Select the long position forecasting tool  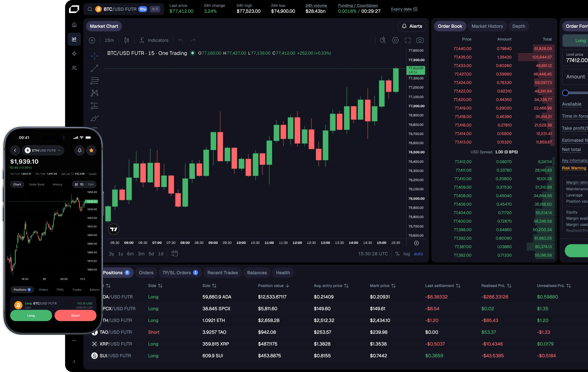95,106
